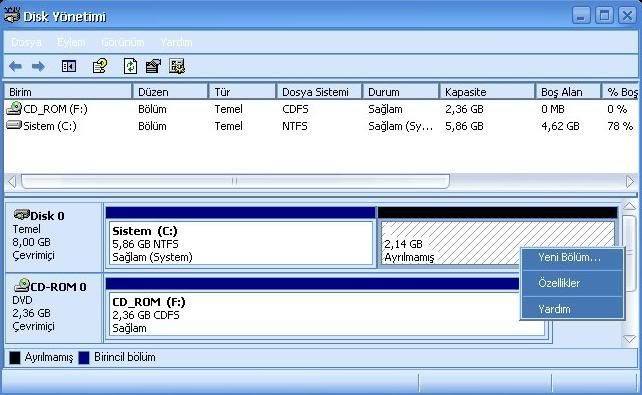Screen dimensions: 642x395
Task: Click the NTFS file system cell
Action: [294, 126]
